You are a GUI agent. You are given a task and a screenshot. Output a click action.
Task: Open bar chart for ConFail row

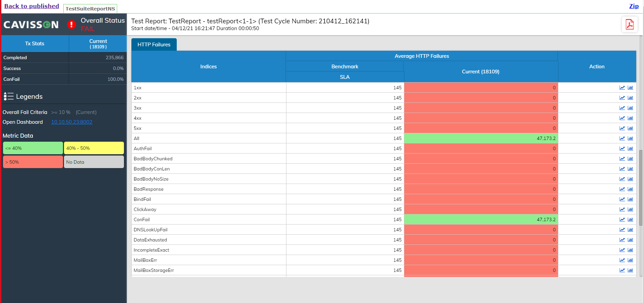click(630, 219)
